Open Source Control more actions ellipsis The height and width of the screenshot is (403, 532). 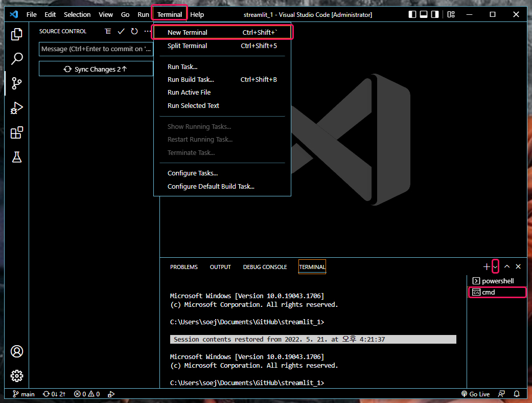pos(147,31)
